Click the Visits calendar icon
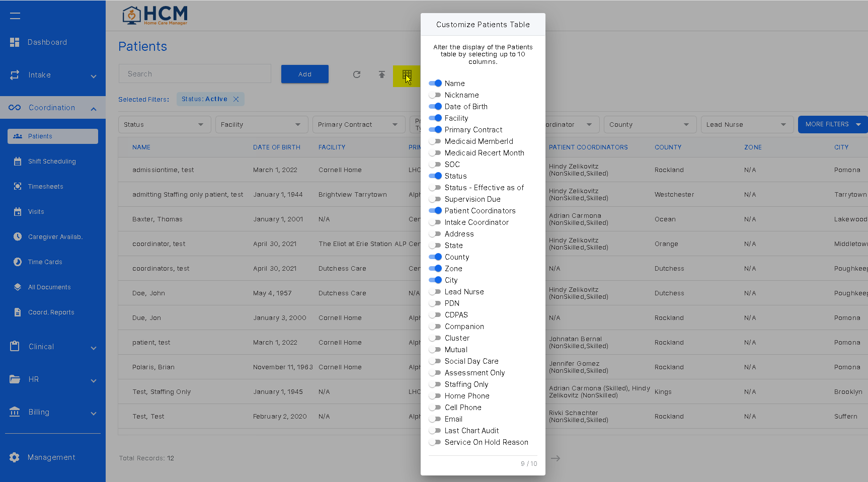Screen dimensions: 868x482 pyautogui.click(x=18, y=212)
